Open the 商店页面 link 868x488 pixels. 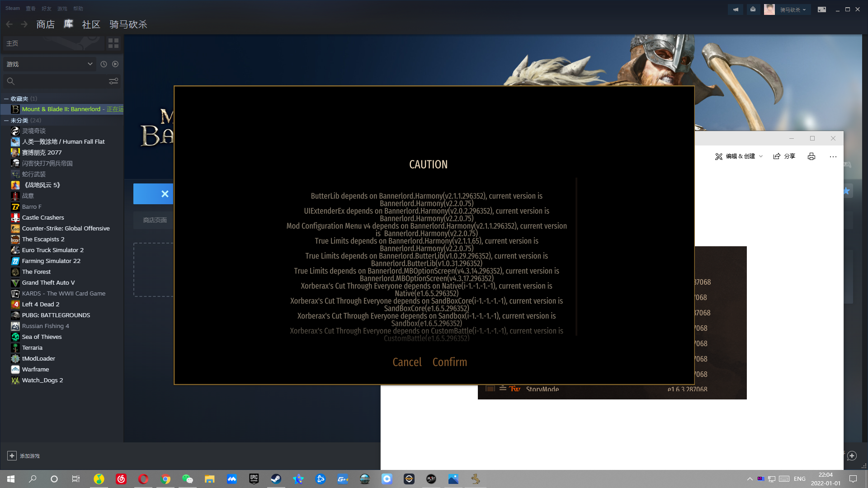pyautogui.click(x=155, y=220)
